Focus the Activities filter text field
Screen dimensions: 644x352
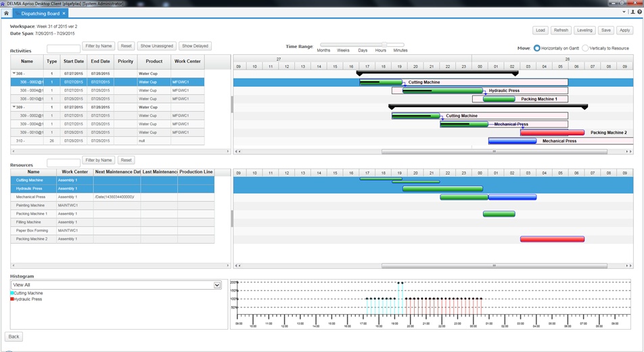pos(64,49)
